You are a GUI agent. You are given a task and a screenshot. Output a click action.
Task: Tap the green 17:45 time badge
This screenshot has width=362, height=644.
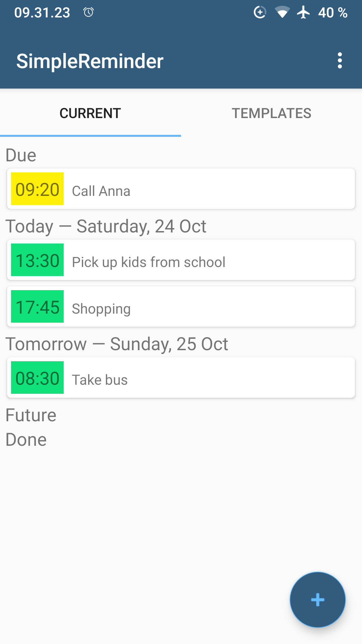pos(37,307)
